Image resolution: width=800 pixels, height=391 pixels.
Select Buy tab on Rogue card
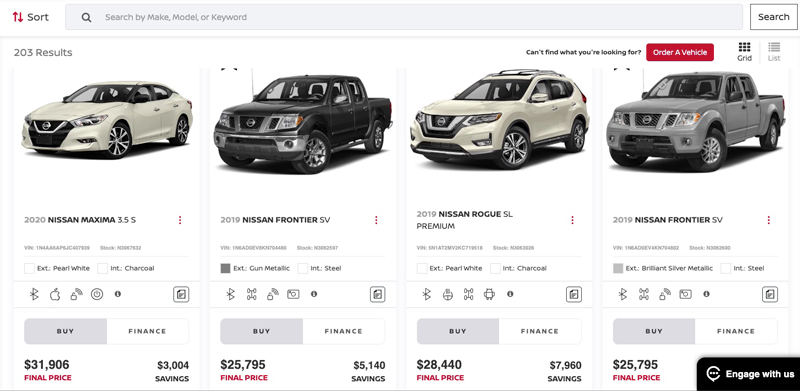click(458, 331)
